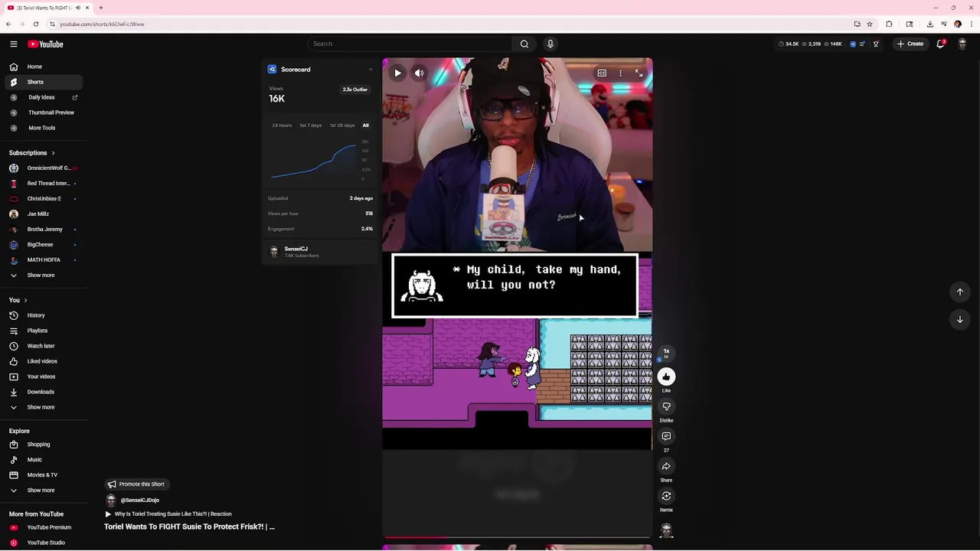This screenshot has width=980, height=551.
Task: Share this Short
Action: [666, 466]
